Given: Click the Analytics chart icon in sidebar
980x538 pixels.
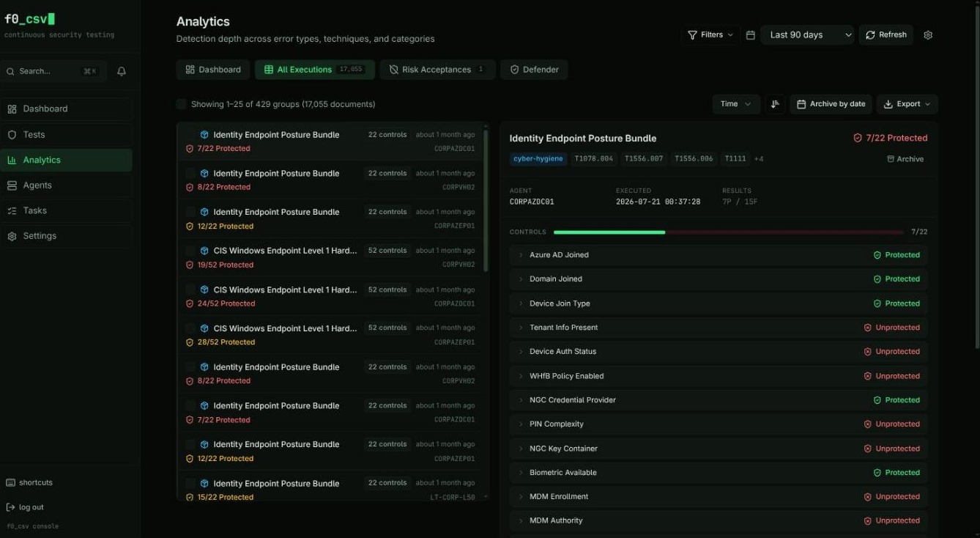Looking at the screenshot, I should point(12,160).
